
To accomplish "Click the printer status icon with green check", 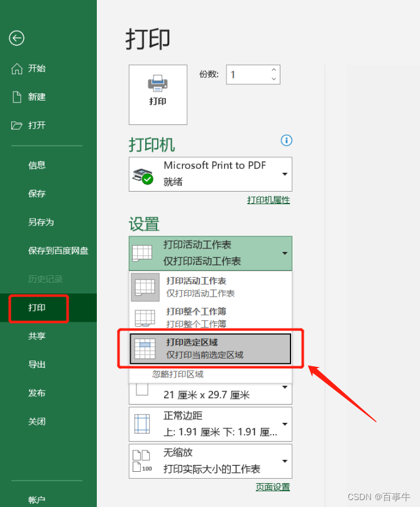I will point(143,176).
